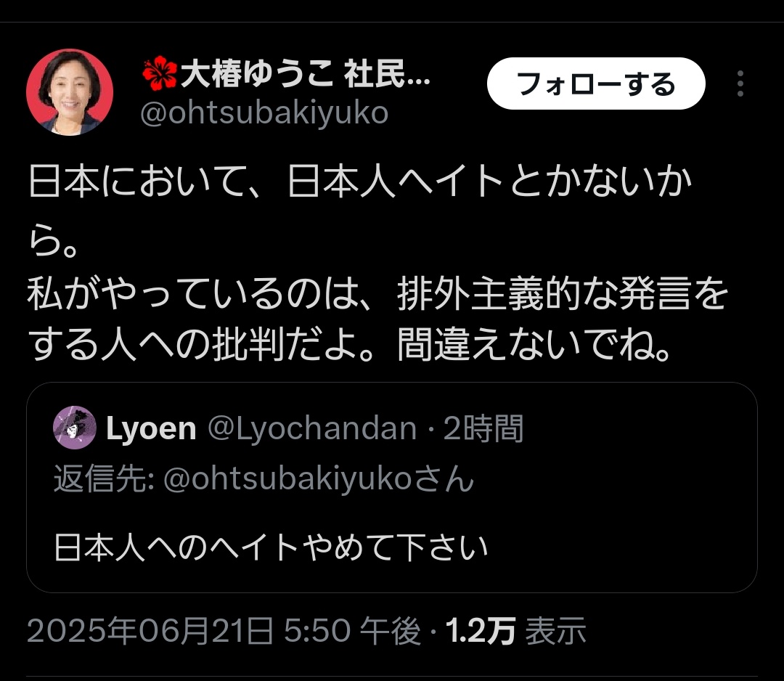
Task: Click the @ohtsubakiyuko handle under the display name
Action: point(264,113)
